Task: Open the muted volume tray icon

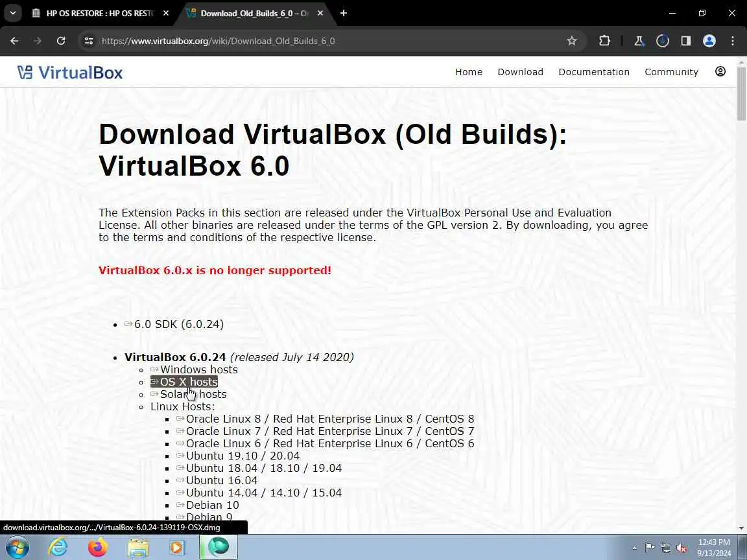Action: coord(682,548)
